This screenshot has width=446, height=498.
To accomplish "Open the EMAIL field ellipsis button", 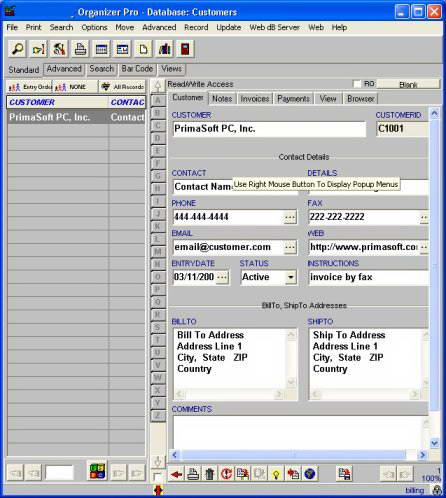I will 290,247.
